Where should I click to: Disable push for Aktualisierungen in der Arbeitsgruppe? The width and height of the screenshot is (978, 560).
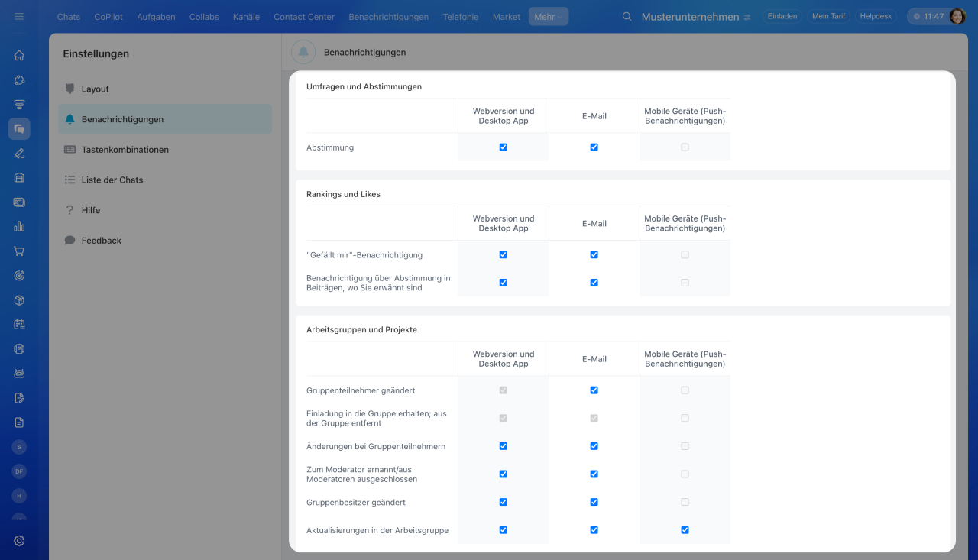coord(685,530)
